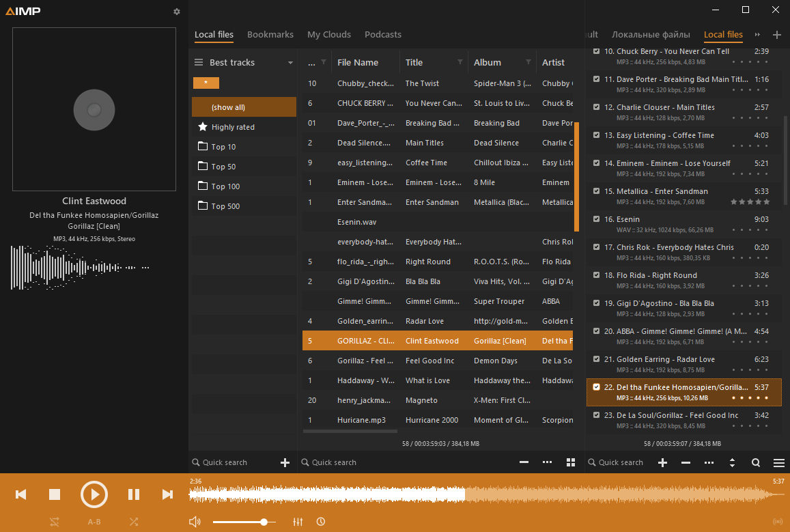790x532 pixels.
Task: Toggle repeat mode icon
Action: [x=55, y=522]
